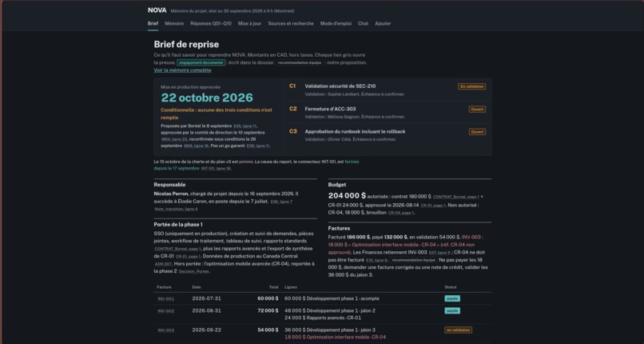Click the Budget section heading

[337, 185]
